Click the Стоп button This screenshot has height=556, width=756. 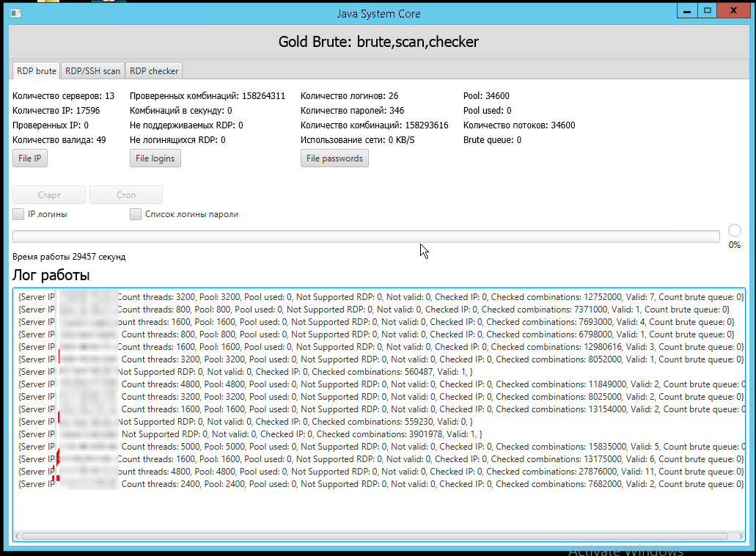pos(126,195)
